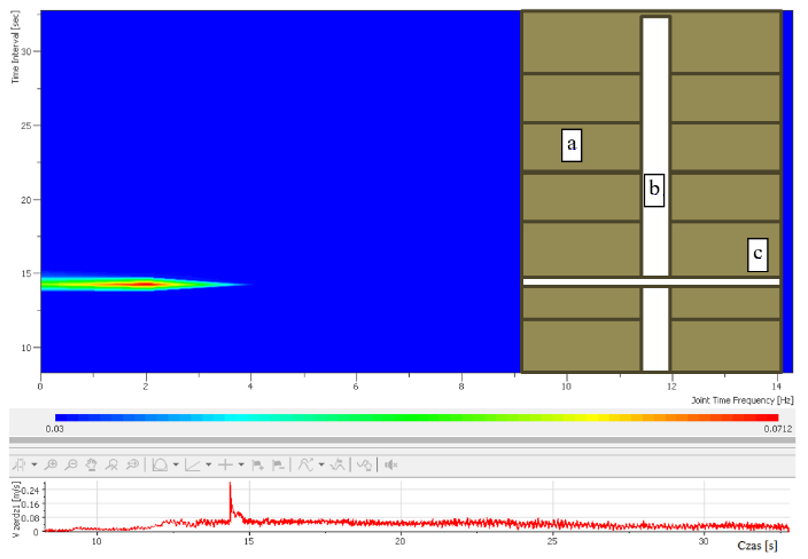
Task: Select the zoom out magnifier tool
Action: [71, 465]
